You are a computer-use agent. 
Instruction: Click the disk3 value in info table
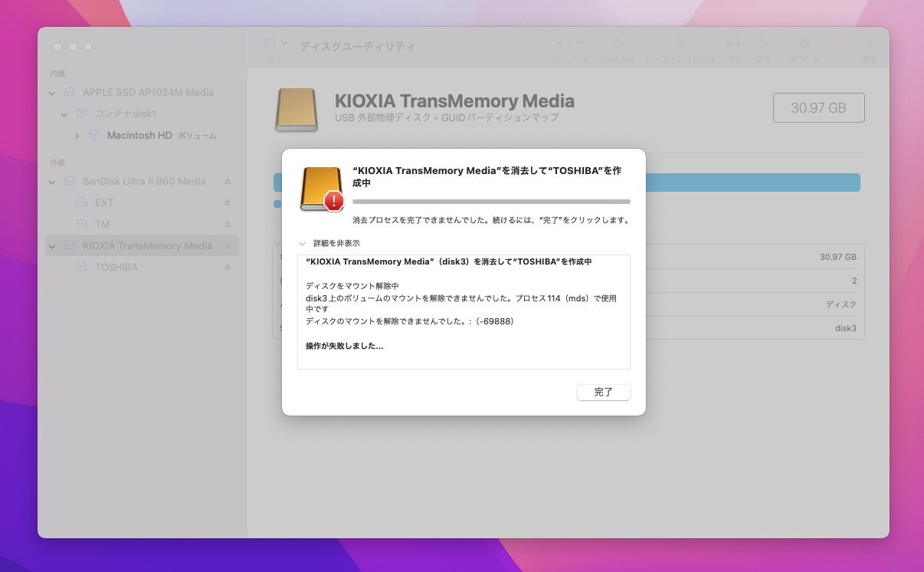click(x=846, y=328)
